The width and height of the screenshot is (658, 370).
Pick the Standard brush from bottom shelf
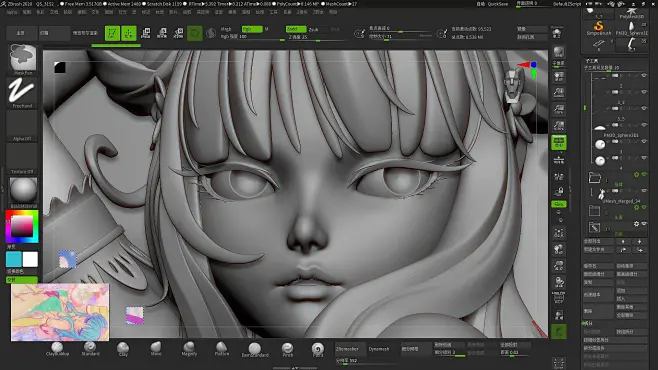(90, 349)
